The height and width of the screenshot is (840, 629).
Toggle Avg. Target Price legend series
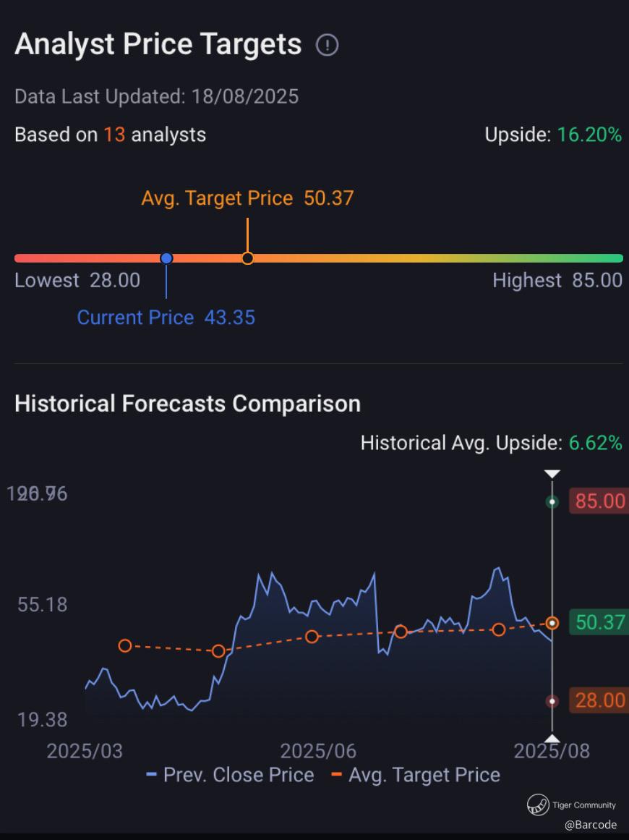(416, 775)
